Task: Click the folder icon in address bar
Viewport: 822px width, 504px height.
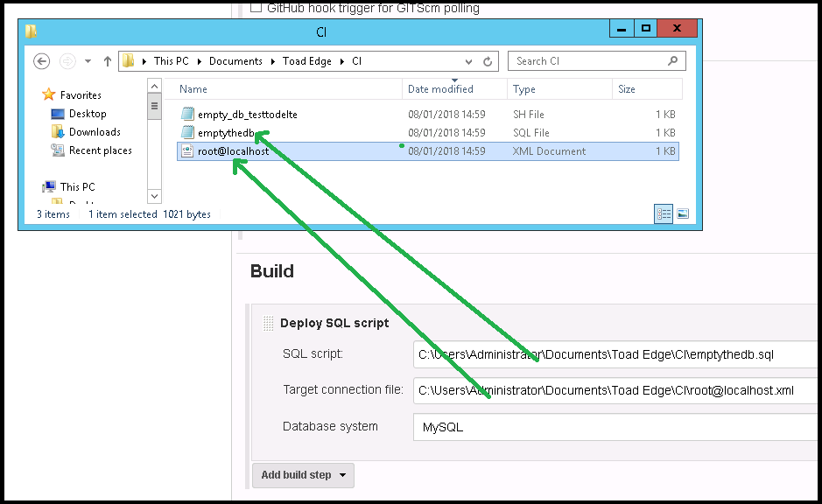Action: 128,60
